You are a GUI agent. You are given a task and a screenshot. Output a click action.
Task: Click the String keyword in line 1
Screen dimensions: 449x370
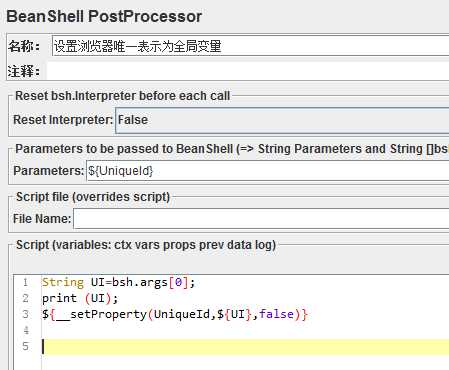(x=63, y=283)
